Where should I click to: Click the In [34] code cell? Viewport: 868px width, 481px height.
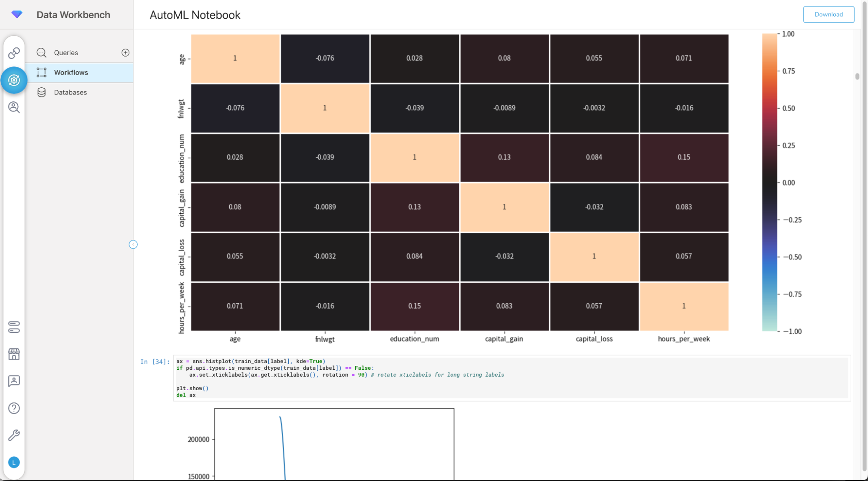click(x=511, y=378)
